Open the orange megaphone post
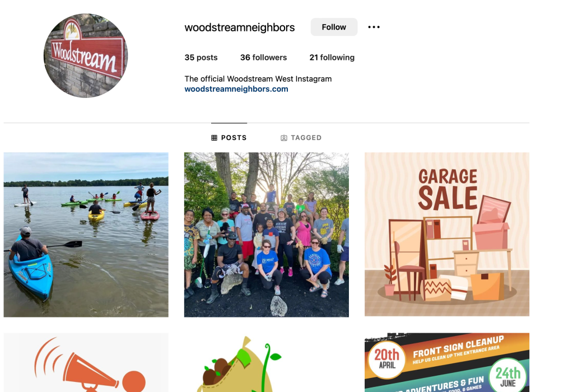This screenshot has height=392, width=573. 86,362
